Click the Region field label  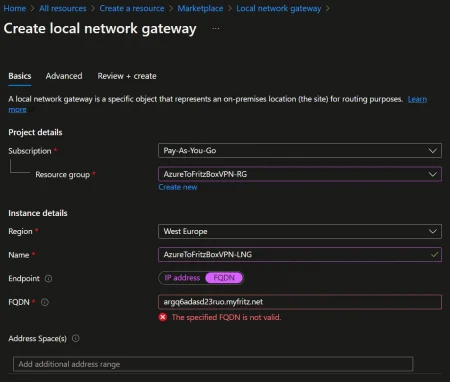pos(20,232)
